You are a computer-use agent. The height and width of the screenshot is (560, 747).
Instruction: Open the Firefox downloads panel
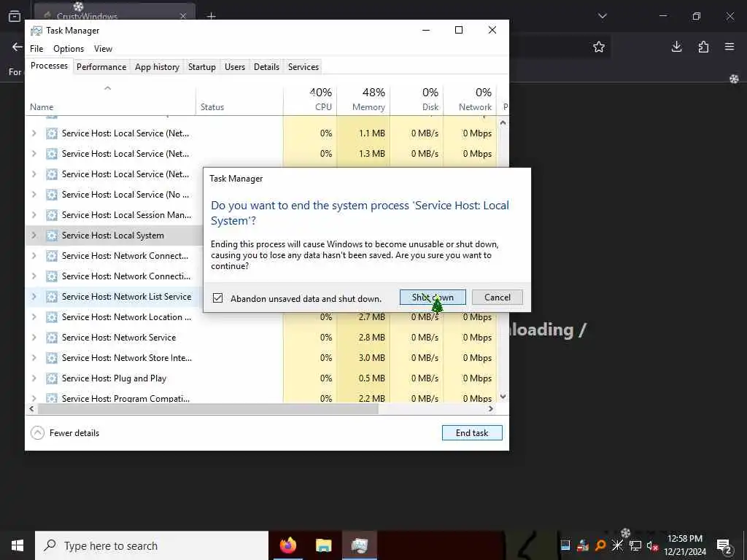676,47
